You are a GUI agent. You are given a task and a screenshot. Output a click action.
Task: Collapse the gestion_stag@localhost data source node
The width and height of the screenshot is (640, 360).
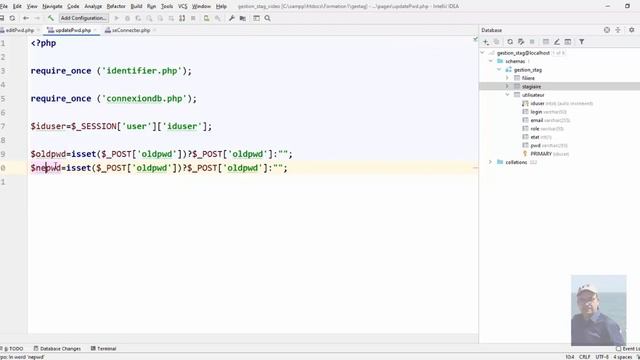click(x=482, y=53)
